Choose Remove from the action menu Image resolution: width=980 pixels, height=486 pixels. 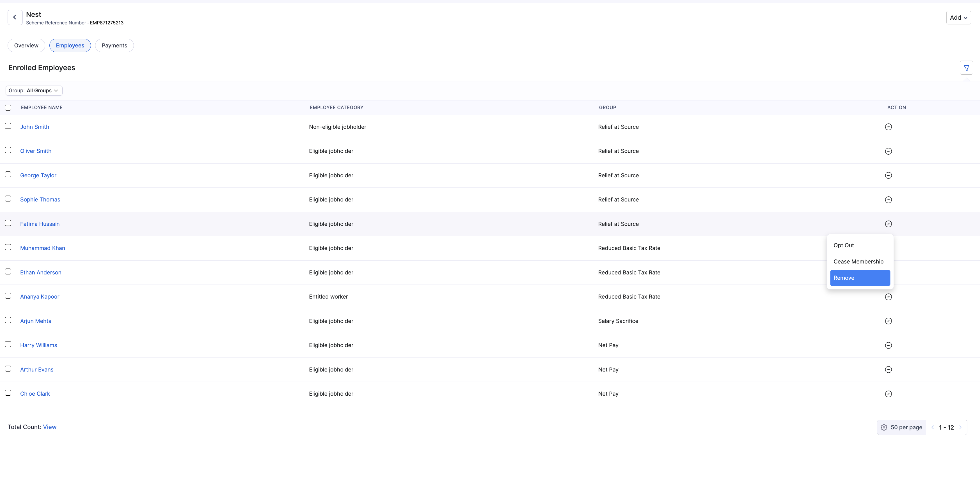coord(860,278)
